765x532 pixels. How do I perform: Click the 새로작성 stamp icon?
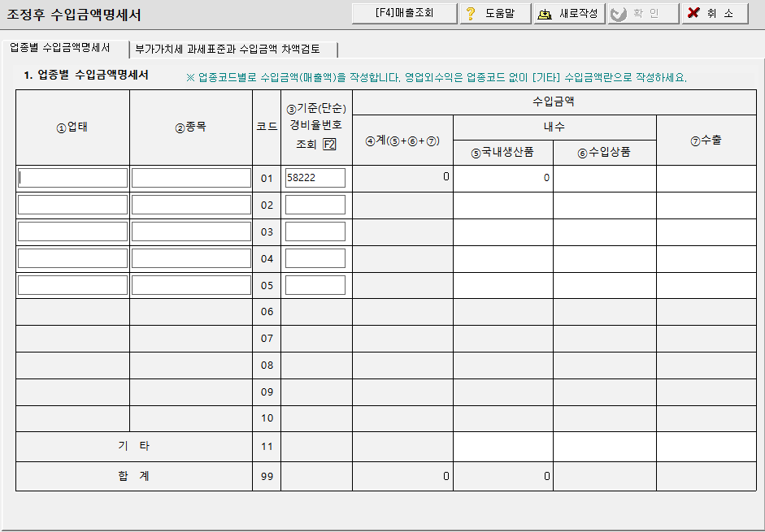[545, 14]
